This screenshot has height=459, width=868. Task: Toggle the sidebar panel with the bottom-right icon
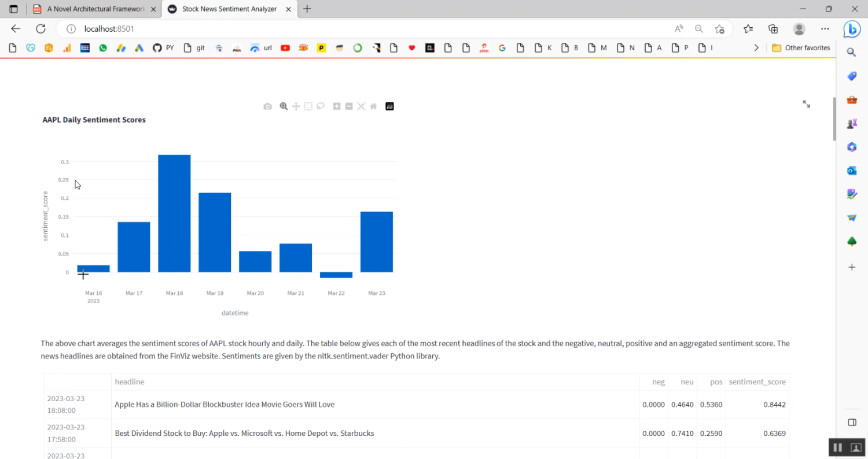coord(851,422)
